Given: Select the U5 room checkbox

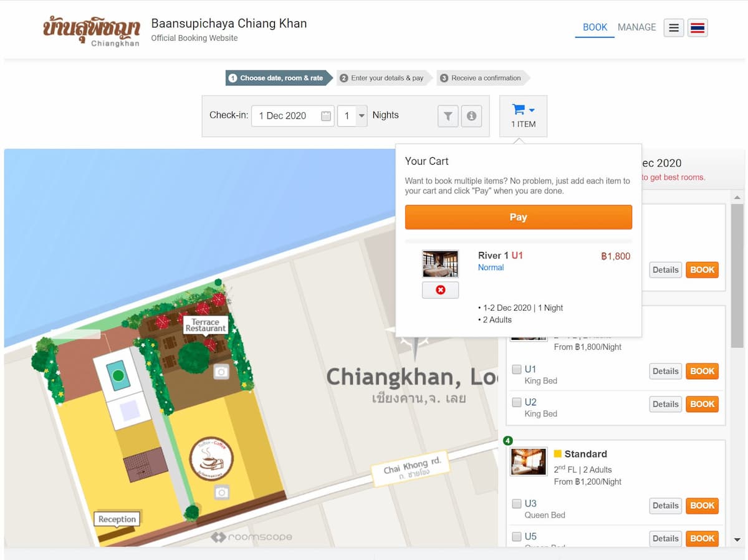Looking at the screenshot, I should click(x=516, y=536).
